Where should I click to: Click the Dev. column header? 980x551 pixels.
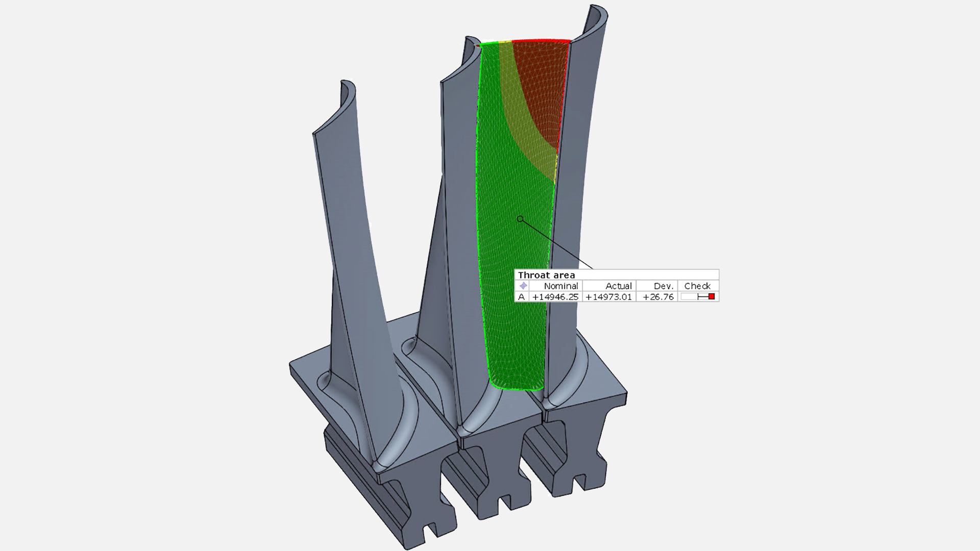663,286
